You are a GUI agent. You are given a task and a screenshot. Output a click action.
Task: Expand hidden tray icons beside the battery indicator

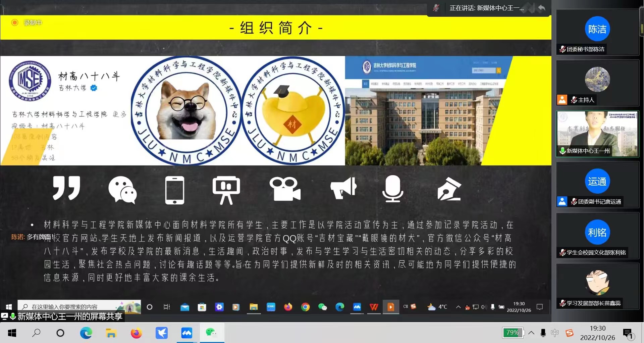(531, 333)
